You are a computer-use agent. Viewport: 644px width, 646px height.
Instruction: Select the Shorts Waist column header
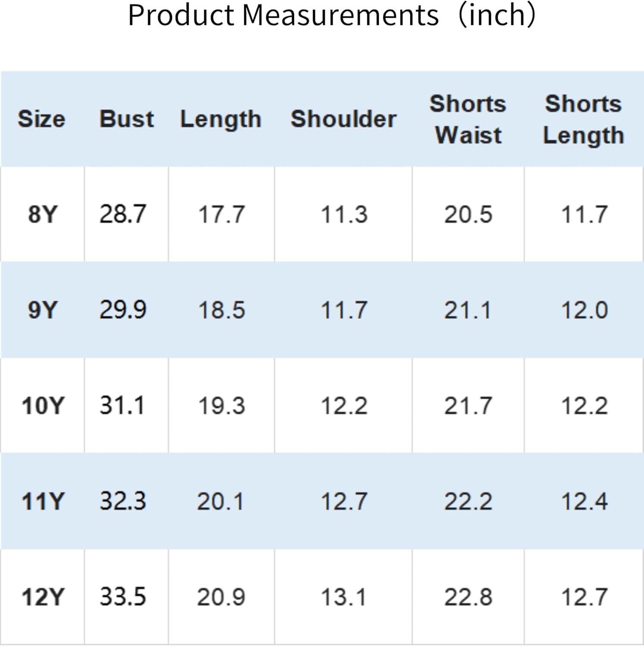[x=468, y=119]
